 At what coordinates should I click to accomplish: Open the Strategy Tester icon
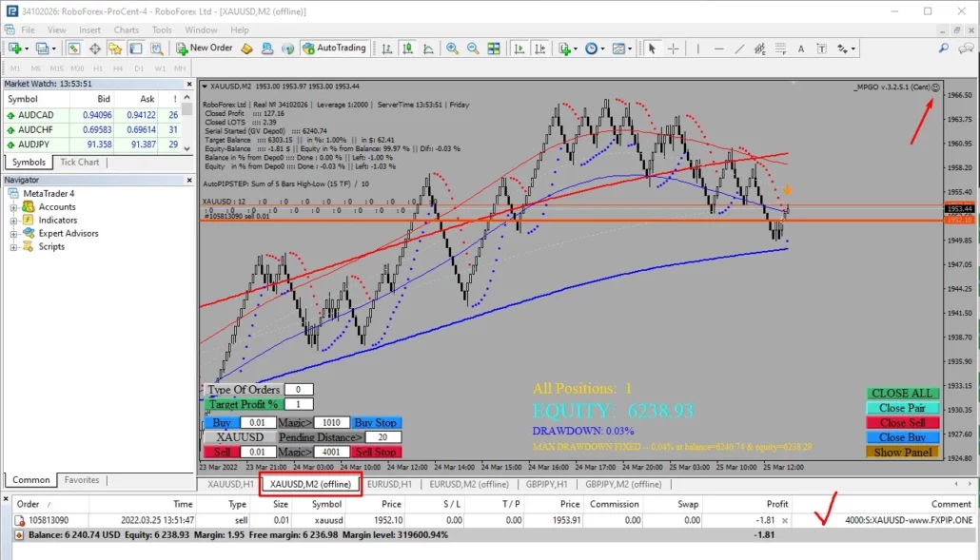tap(156, 48)
